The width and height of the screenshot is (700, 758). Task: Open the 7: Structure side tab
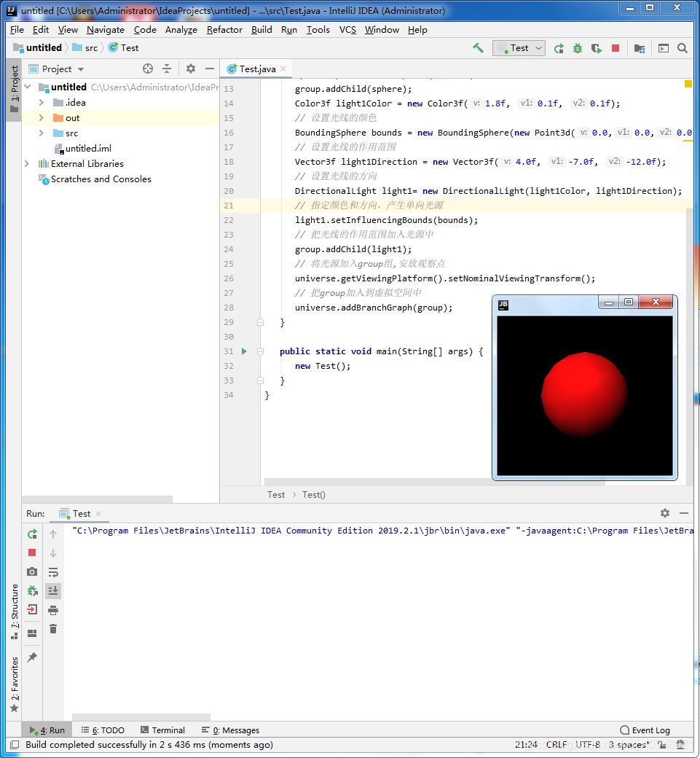tap(15, 611)
